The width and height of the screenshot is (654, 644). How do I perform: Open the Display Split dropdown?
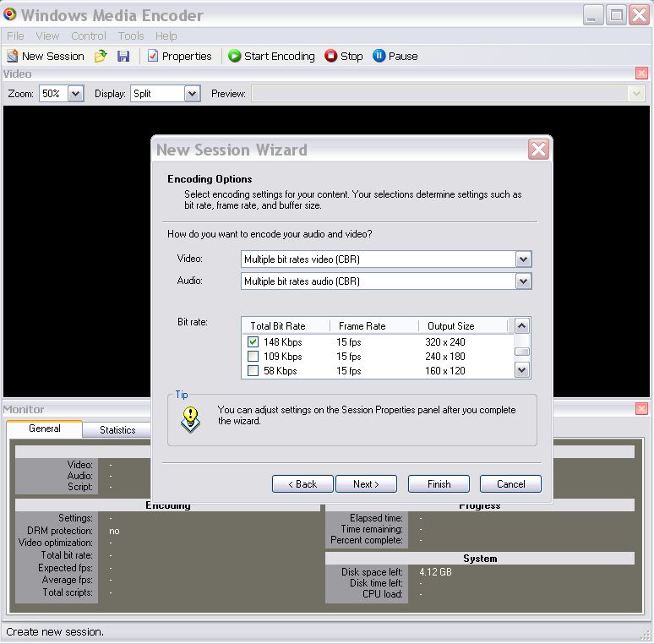192,94
